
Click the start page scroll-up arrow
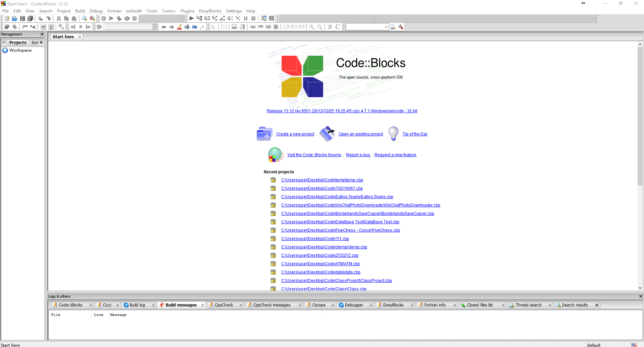640,44
